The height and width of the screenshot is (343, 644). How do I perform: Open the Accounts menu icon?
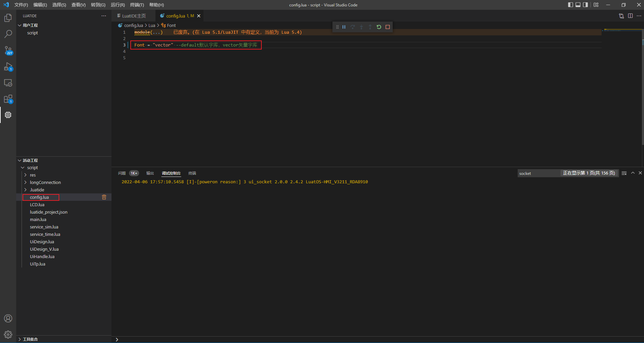[x=8, y=318]
